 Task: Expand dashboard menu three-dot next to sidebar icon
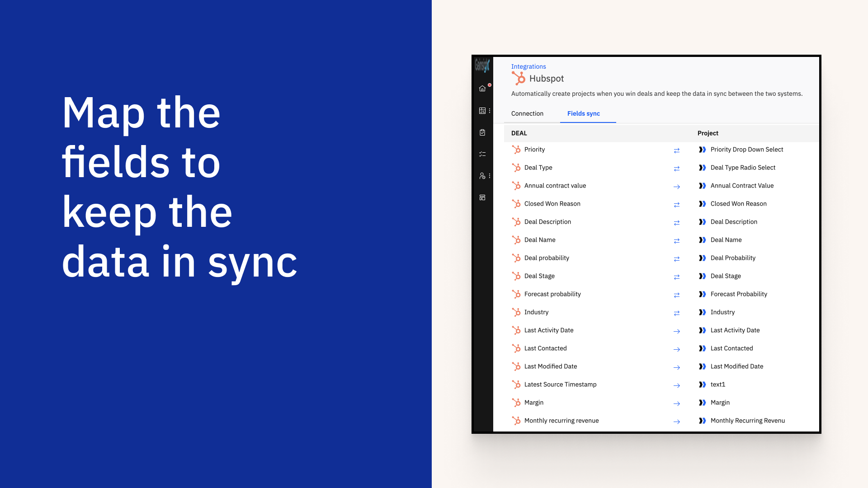click(x=490, y=111)
